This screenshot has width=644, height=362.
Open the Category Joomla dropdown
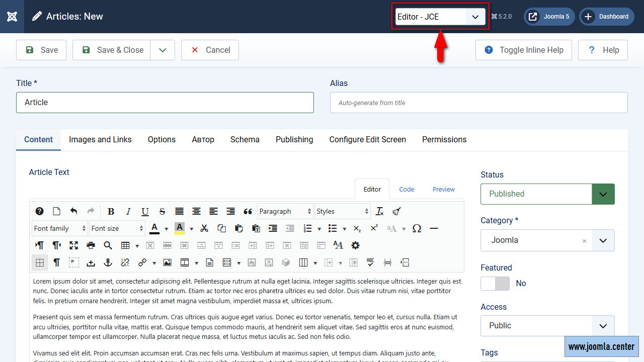[547, 240]
